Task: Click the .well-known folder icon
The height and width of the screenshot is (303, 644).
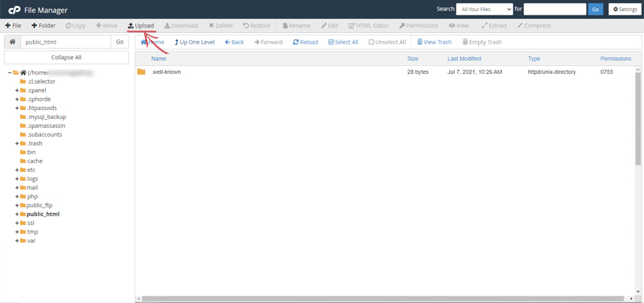Action: tap(142, 72)
